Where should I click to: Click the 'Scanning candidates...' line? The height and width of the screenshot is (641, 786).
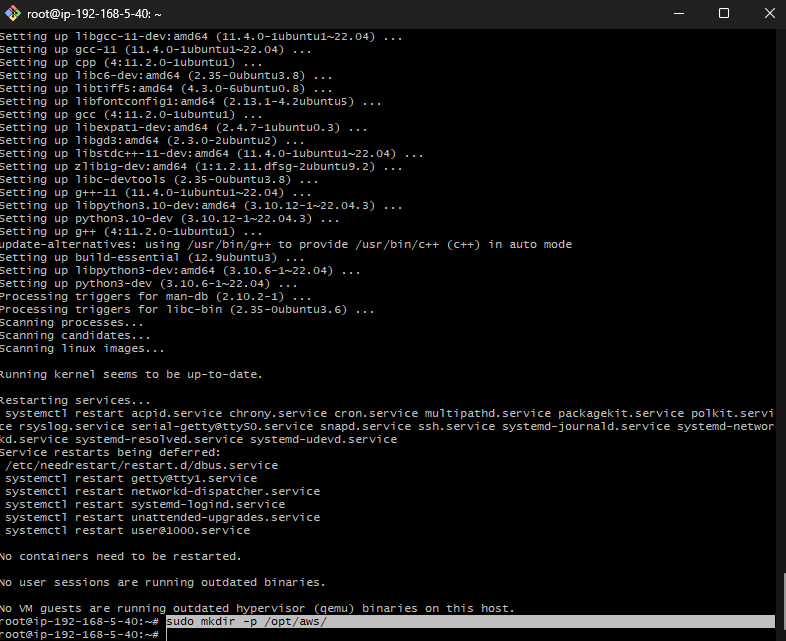(x=75, y=336)
